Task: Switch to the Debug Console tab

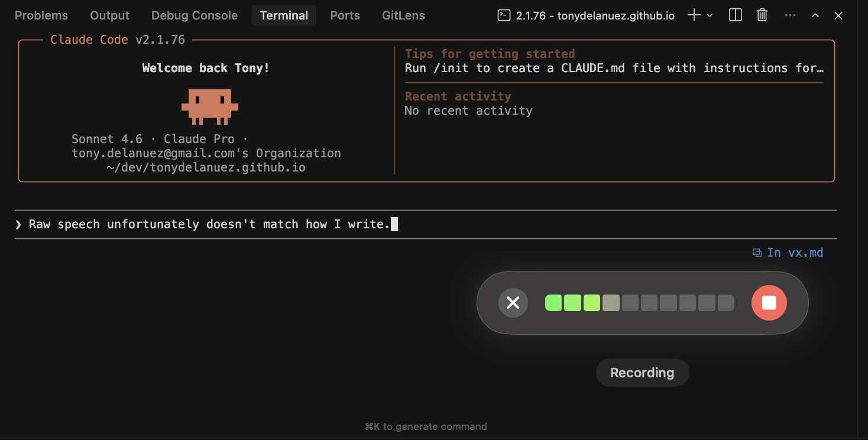Action: (194, 15)
